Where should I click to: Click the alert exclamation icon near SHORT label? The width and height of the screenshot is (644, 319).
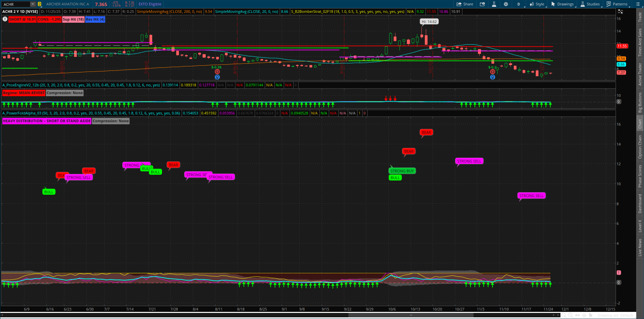(5, 19)
